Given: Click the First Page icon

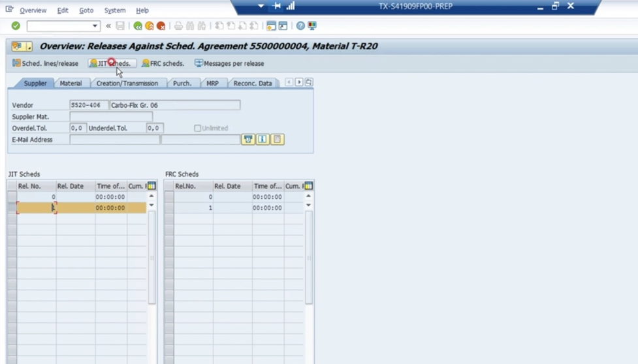Looking at the screenshot, I should click(219, 26).
